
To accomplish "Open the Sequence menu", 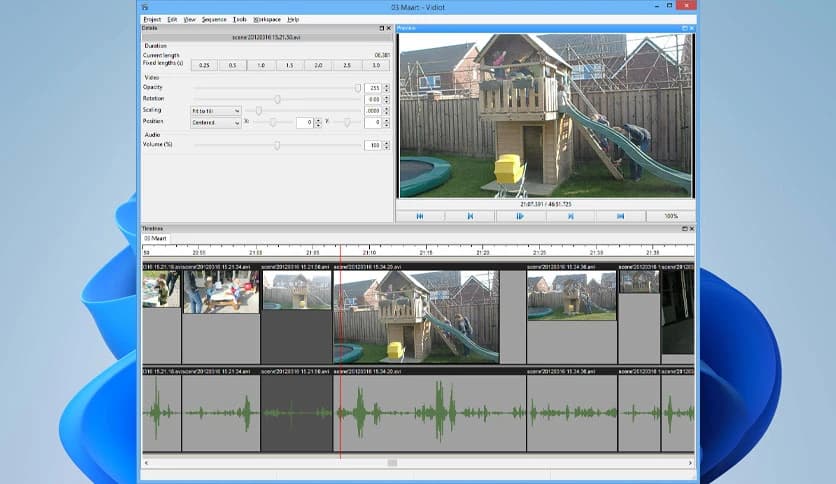I will (214, 19).
